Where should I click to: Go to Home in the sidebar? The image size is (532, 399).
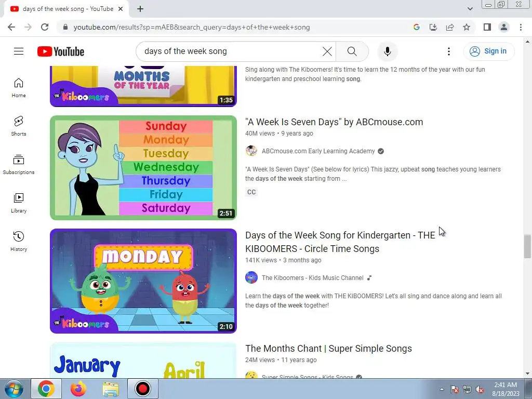(x=19, y=88)
